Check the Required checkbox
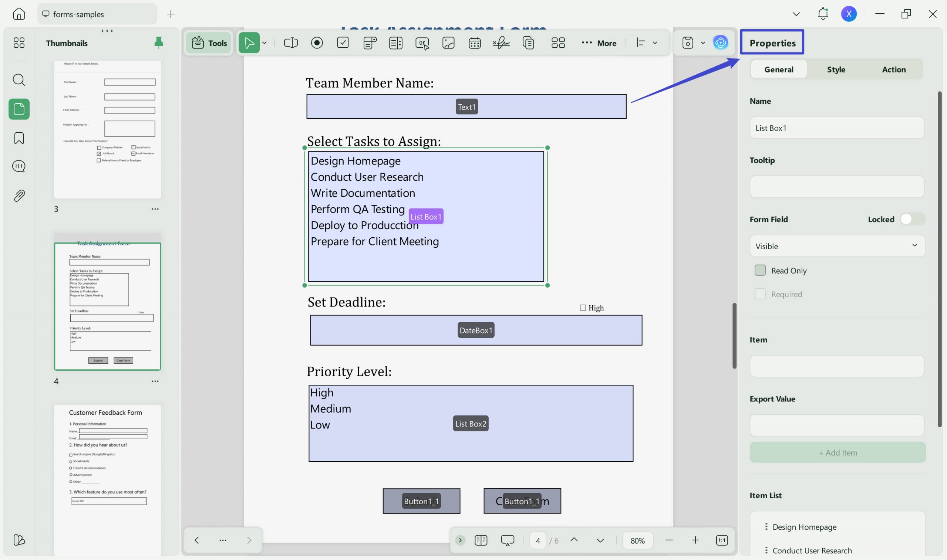 tap(760, 294)
